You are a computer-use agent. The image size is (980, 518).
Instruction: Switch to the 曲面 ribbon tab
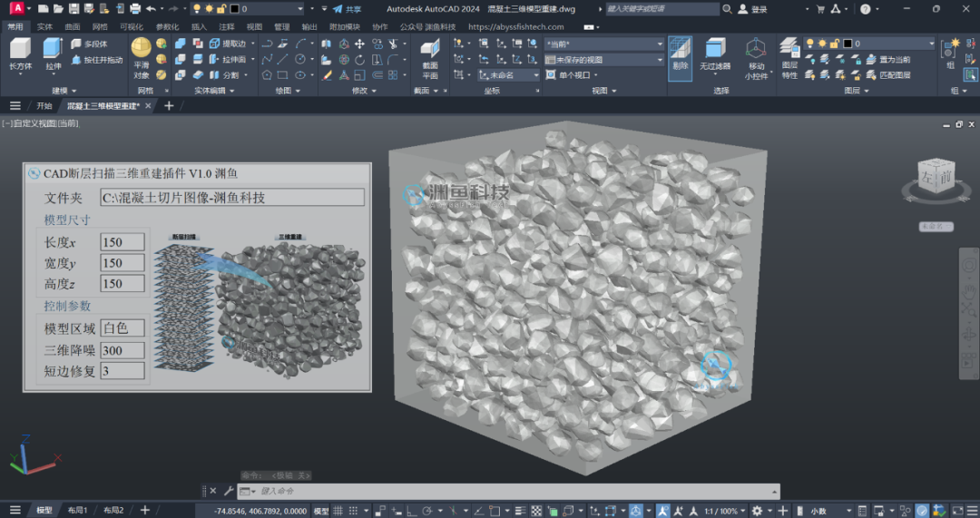coord(73,27)
